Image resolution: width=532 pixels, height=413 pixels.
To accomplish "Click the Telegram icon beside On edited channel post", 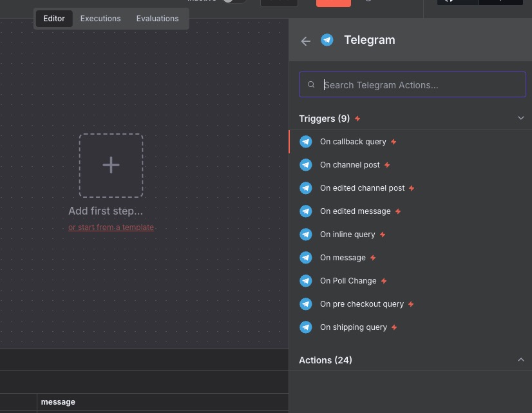I will tap(306, 188).
